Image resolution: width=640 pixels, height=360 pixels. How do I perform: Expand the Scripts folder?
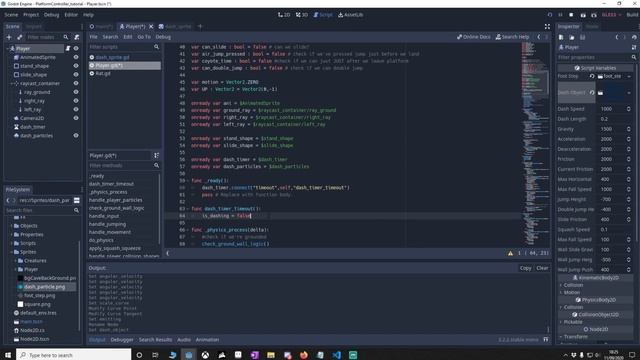tap(11, 243)
